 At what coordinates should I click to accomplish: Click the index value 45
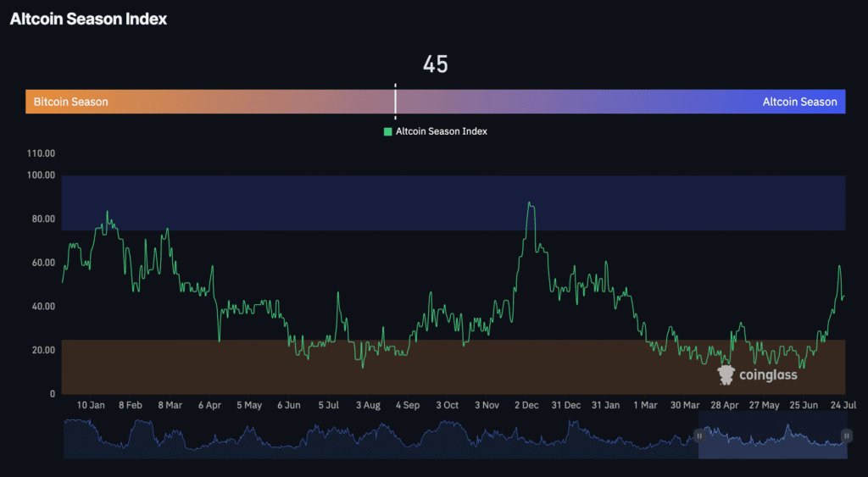[435, 64]
